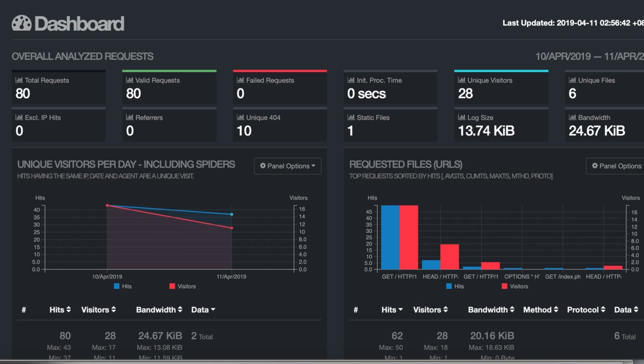The height and width of the screenshot is (364, 644).
Task: Click the Failed Requests bar chart icon
Action: (x=240, y=80)
